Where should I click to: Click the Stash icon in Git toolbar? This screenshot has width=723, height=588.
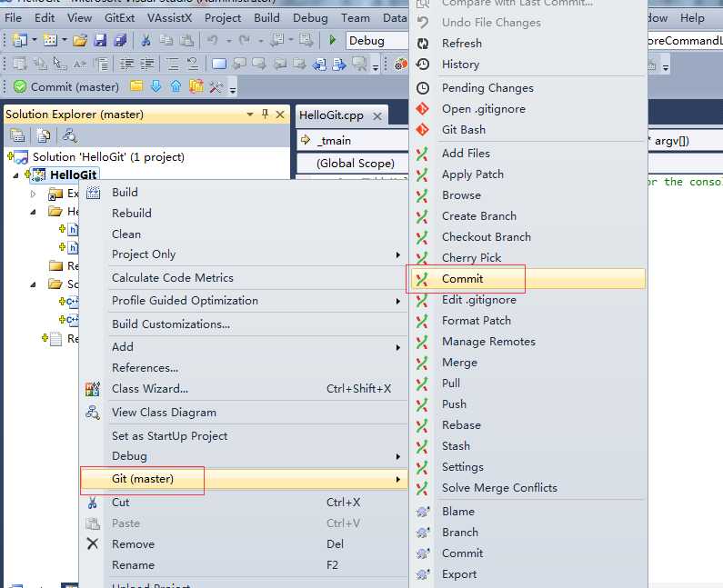196,86
